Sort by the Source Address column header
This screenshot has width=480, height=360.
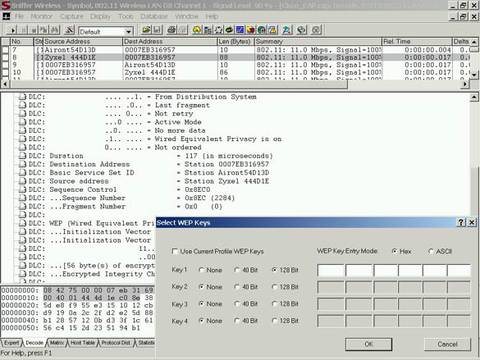[83, 41]
